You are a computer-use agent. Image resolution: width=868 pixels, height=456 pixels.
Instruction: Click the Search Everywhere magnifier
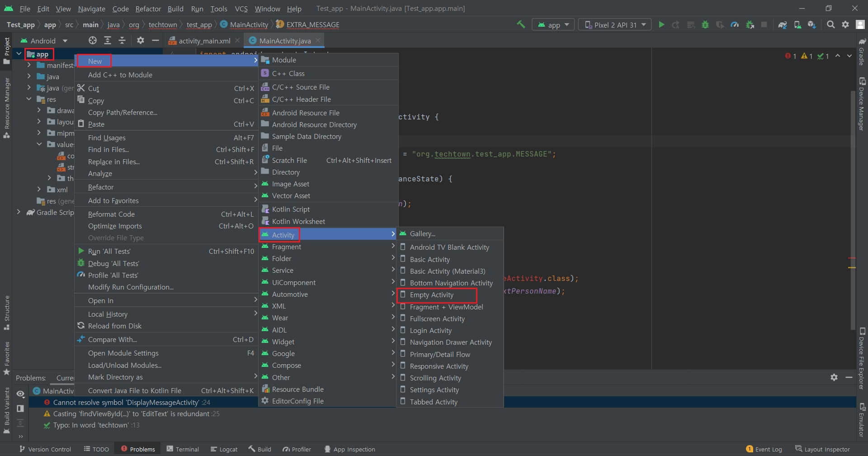[x=830, y=25]
